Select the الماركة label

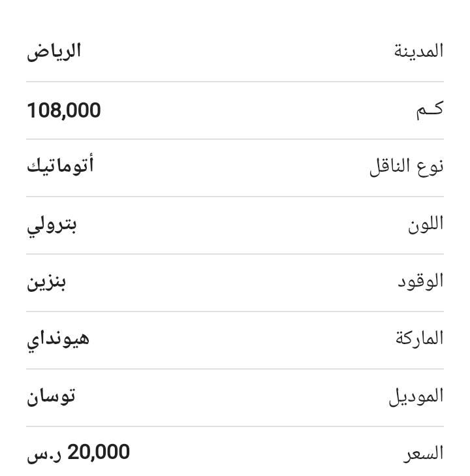point(419,338)
